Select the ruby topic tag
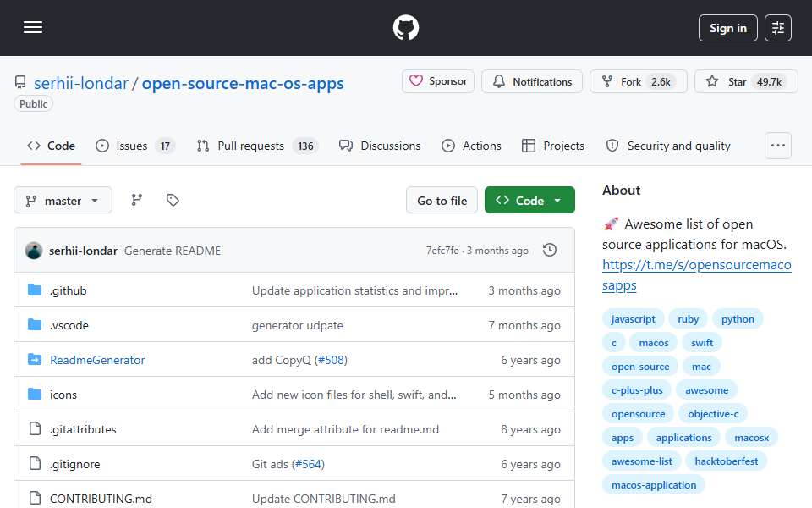This screenshot has width=812, height=508. point(688,319)
